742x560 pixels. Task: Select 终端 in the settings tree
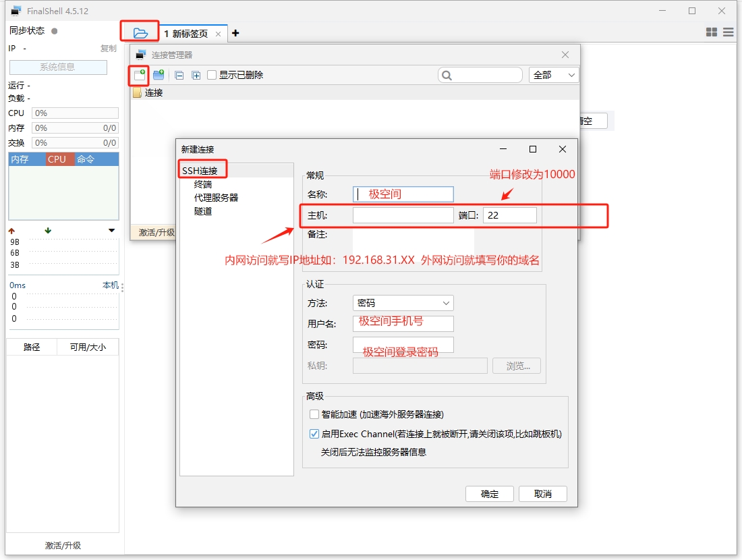203,184
